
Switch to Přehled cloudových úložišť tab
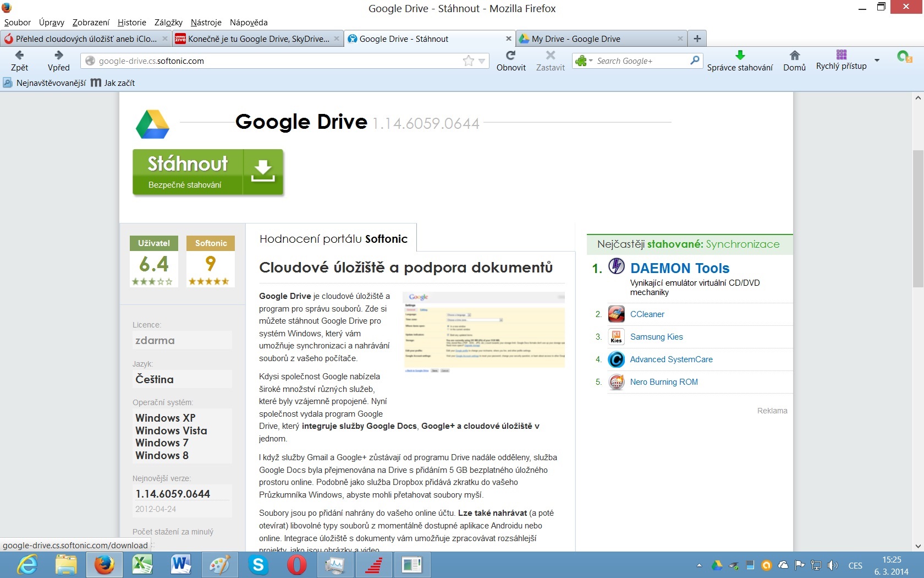pos(86,39)
